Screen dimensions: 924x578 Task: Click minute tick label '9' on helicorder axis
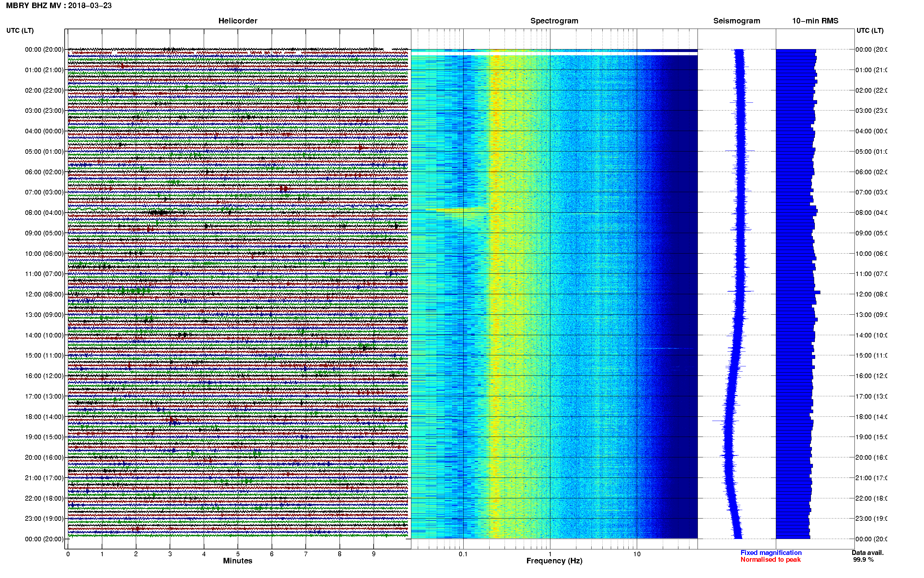pyautogui.click(x=374, y=554)
